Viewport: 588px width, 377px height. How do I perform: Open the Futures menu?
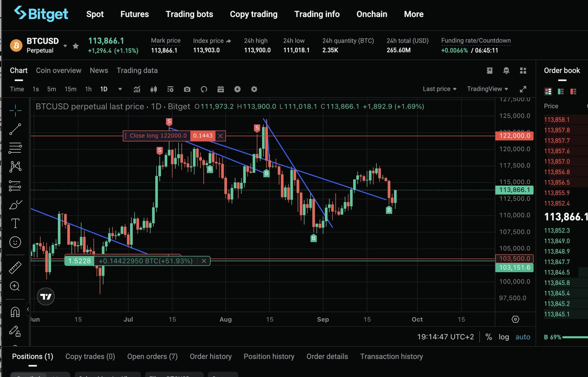click(x=134, y=14)
